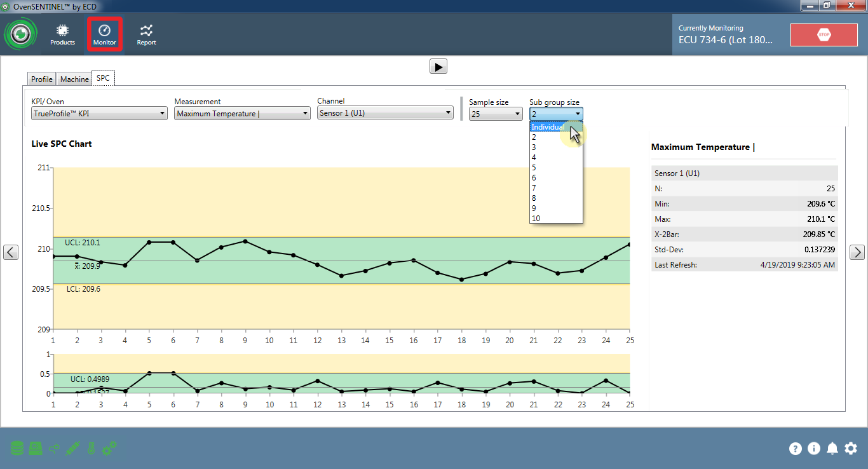Screen dimensions: 868x469
Task: Choose Individual in sub group list
Action: pyautogui.click(x=556, y=127)
